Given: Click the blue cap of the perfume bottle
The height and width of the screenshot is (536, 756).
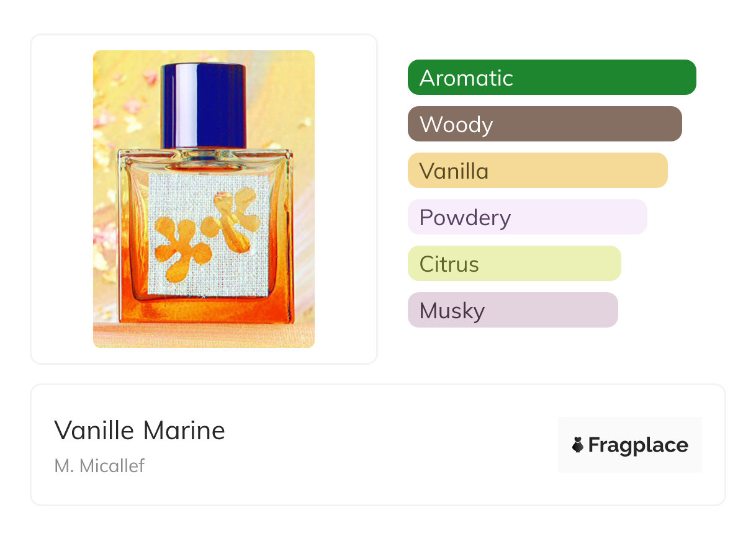Looking at the screenshot, I should coord(205,105).
